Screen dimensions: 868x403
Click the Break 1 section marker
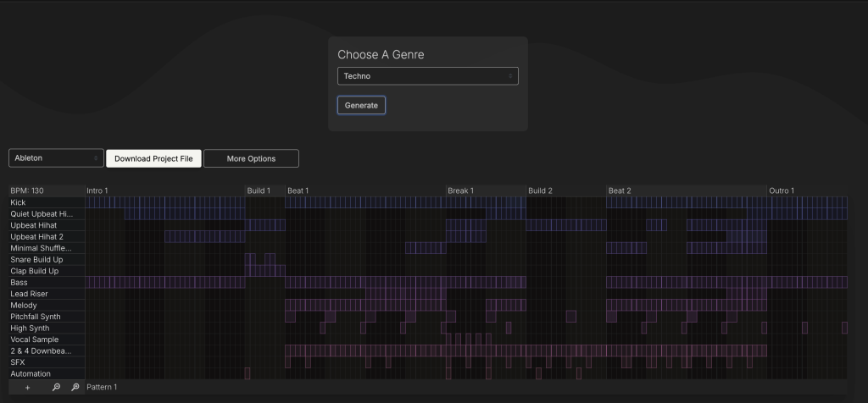coord(460,191)
